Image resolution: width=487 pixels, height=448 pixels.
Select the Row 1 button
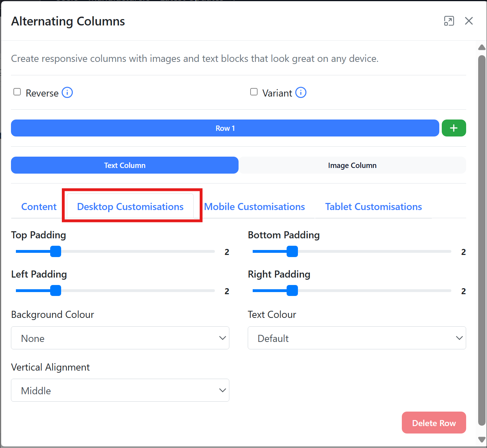(x=225, y=128)
